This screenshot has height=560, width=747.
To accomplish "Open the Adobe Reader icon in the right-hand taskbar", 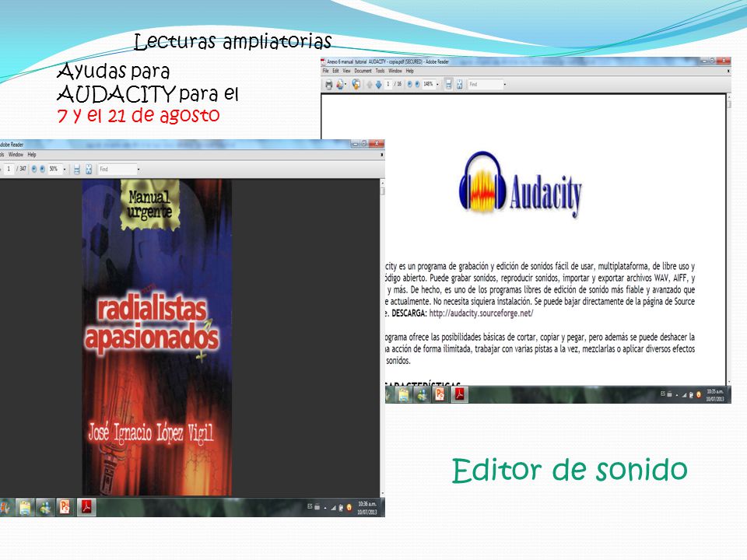I will point(459,395).
